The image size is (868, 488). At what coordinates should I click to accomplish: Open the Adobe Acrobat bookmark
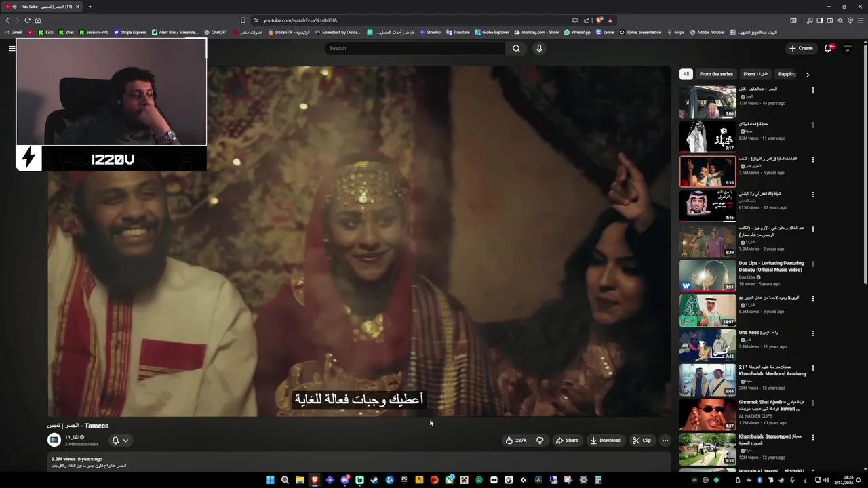(x=707, y=32)
